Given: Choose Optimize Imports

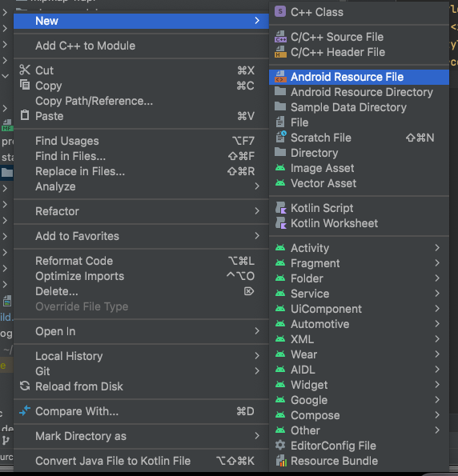Looking at the screenshot, I should click(141, 276).
